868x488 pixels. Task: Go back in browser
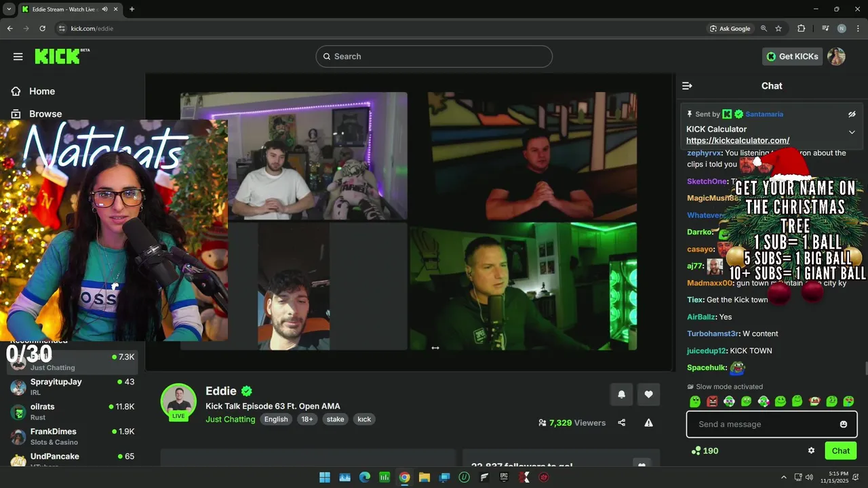point(9,28)
